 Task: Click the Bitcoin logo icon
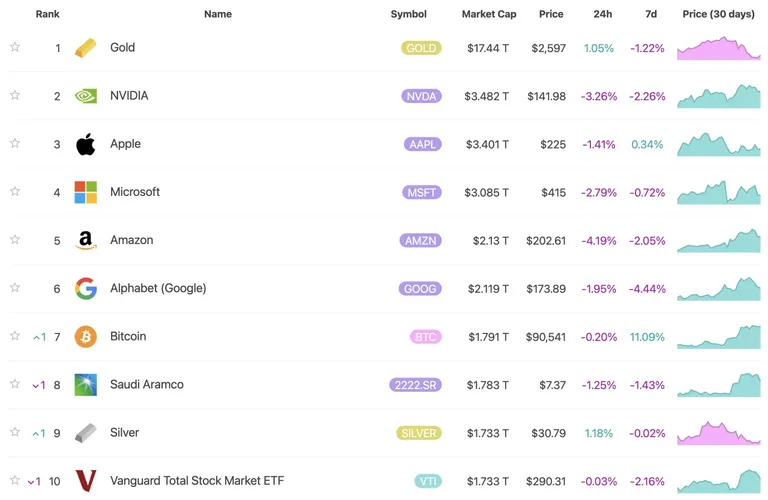[85, 336]
